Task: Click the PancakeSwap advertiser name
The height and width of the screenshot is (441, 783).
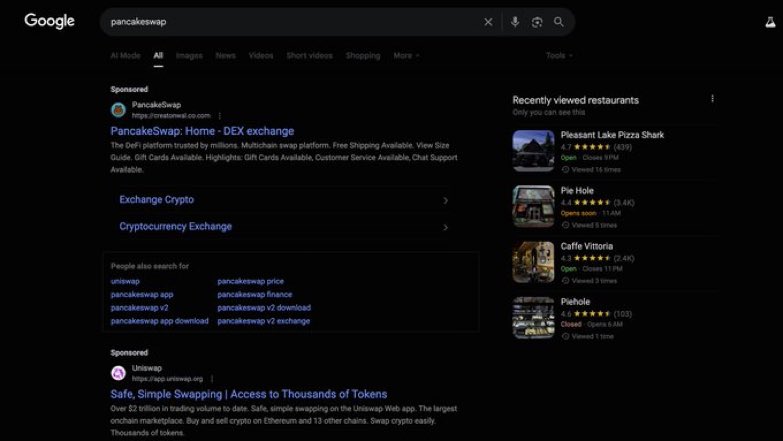Action: 156,105
